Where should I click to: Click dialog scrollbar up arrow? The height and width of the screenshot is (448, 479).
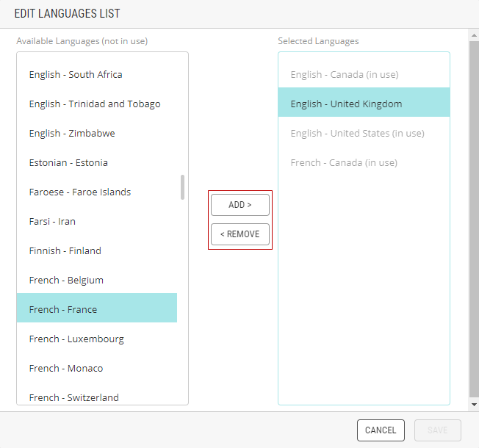coord(474,35)
